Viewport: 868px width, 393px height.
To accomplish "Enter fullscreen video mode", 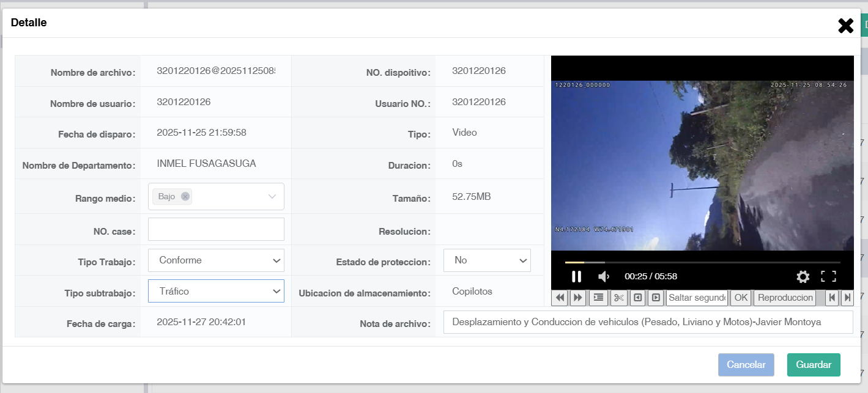I will point(828,276).
